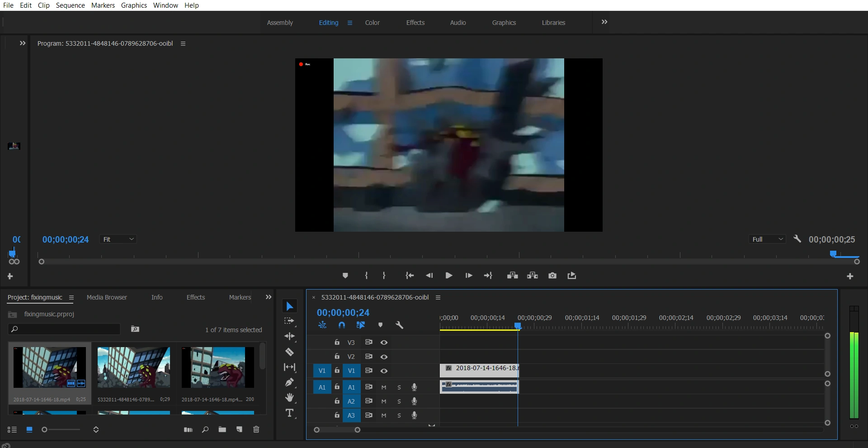
Task: Switch to the Color workspace tab
Action: click(372, 23)
